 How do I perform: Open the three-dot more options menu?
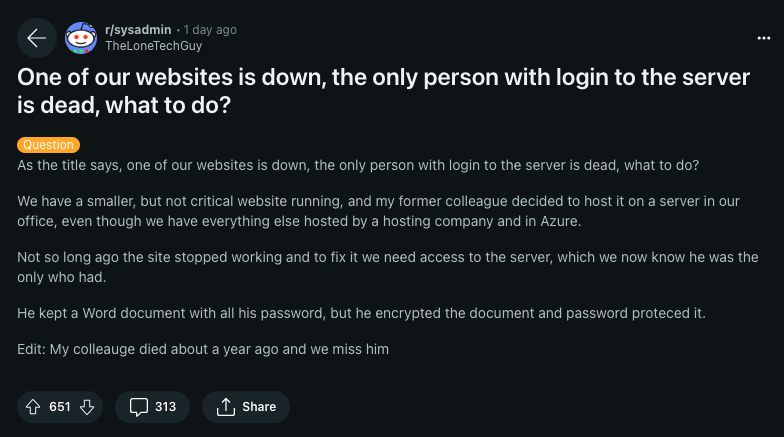click(x=764, y=38)
